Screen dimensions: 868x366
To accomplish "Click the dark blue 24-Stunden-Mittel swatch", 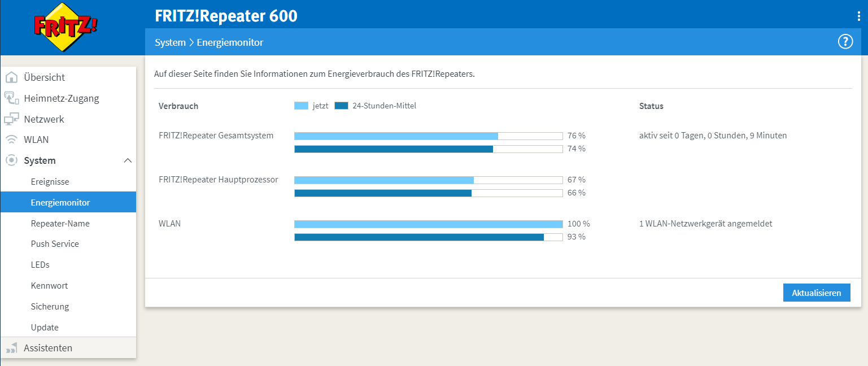I will pos(341,106).
